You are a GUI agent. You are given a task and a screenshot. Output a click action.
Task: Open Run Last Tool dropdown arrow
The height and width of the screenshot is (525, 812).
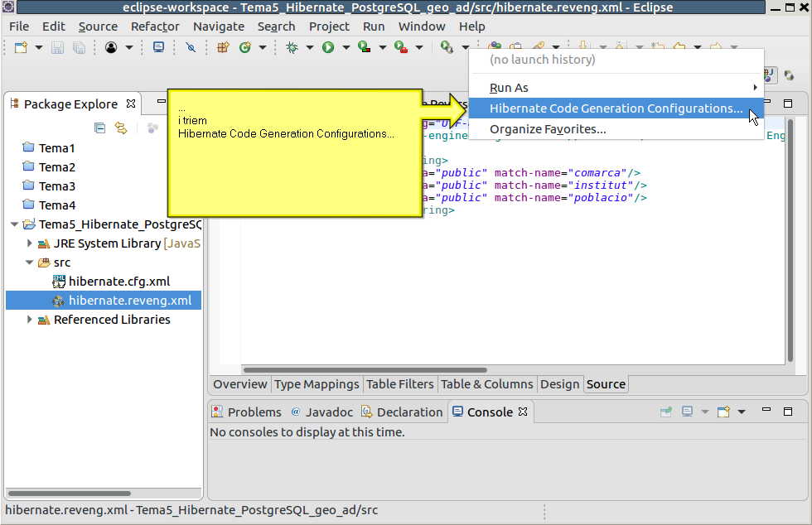click(x=419, y=48)
